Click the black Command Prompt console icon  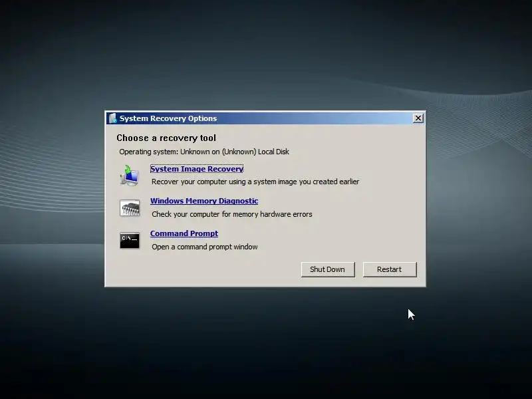coord(129,241)
